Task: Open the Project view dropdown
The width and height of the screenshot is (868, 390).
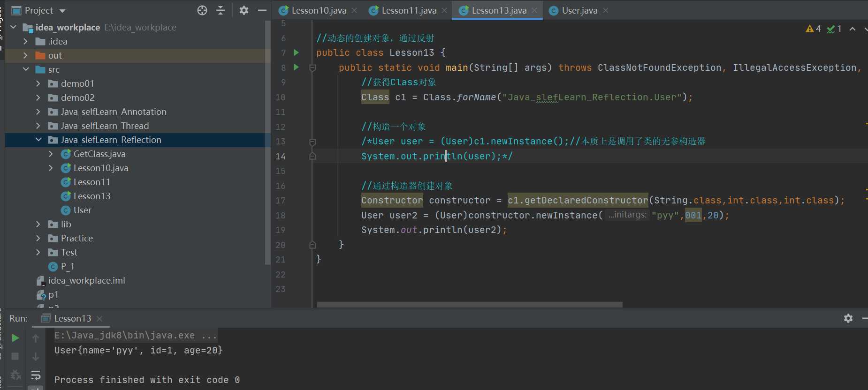Action: click(62, 11)
